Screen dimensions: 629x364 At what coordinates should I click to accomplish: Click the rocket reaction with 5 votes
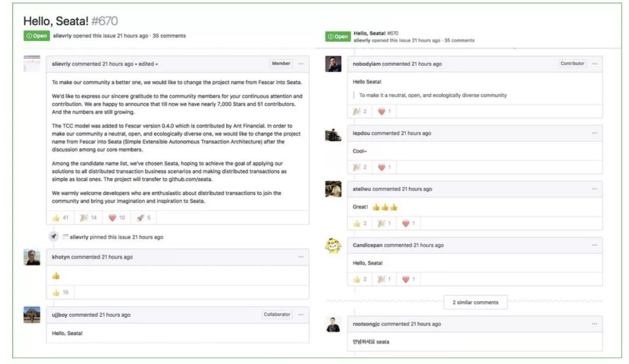click(x=143, y=217)
